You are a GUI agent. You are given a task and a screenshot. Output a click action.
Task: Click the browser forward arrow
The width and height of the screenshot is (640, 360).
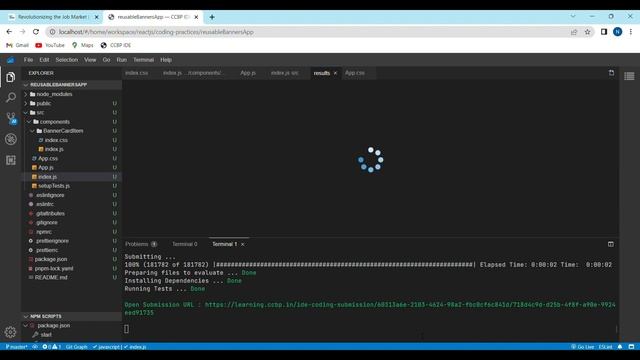(22, 32)
